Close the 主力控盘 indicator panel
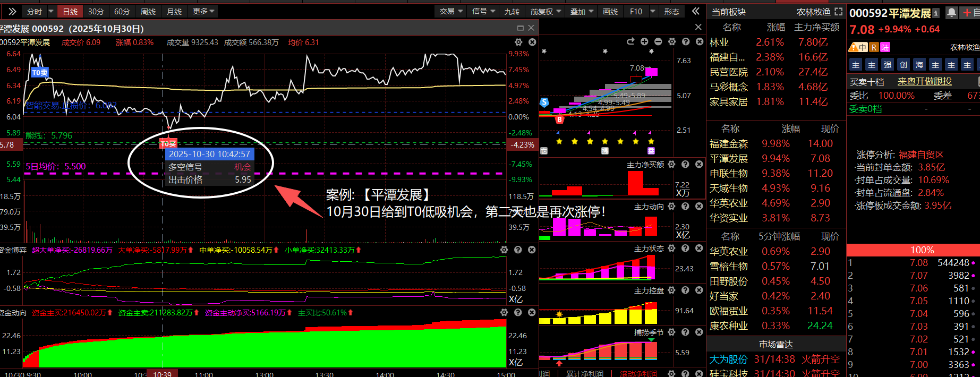980x377 pixels. pyautogui.click(x=699, y=290)
